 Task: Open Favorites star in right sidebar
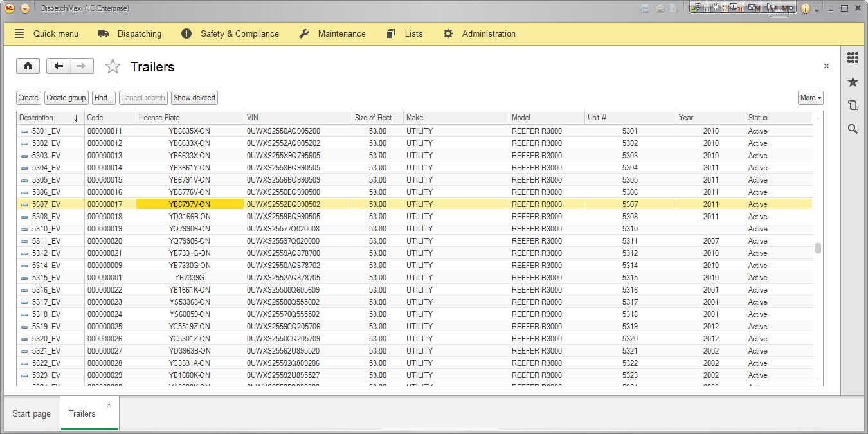pos(853,82)
